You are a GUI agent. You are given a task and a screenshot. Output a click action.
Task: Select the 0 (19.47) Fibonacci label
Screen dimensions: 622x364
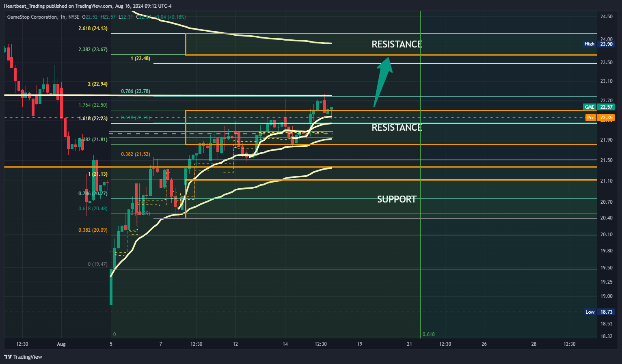[98, 264]
